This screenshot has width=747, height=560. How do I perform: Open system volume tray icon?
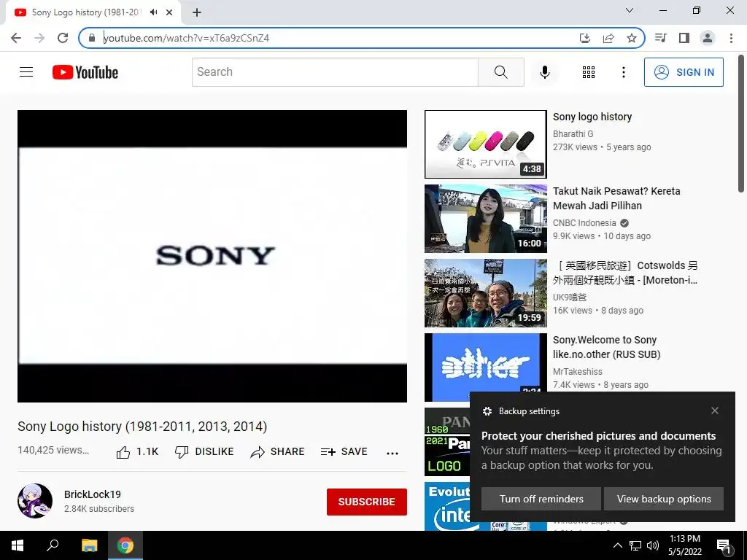[x=653, y=545]
